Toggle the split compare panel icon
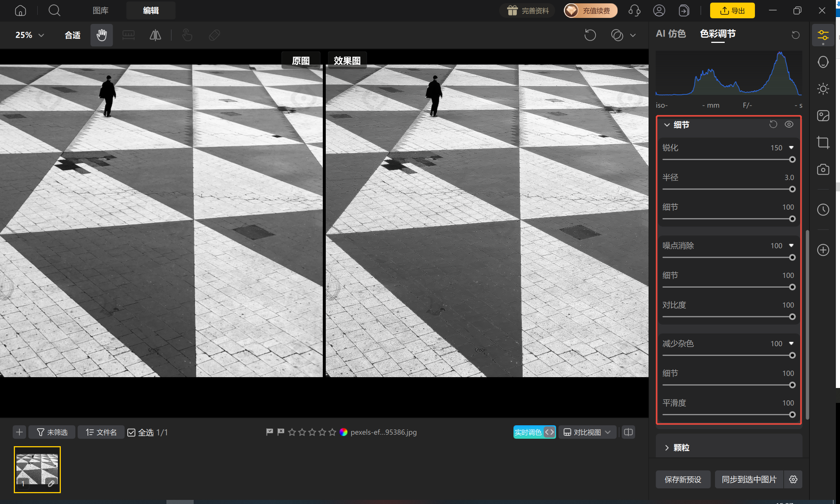This screenshot has width=840, height=504. [x=628, y=432]
